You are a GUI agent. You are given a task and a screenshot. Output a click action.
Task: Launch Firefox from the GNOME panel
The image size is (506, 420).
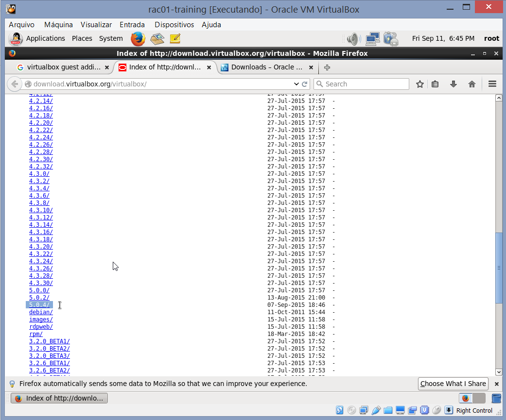(138, 39)
